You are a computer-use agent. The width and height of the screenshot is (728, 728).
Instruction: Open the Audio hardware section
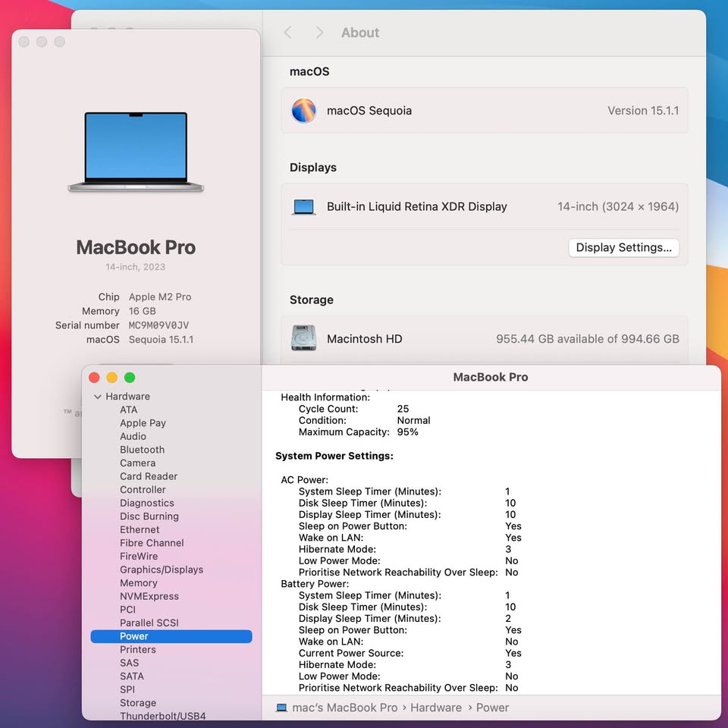point(133,437)
